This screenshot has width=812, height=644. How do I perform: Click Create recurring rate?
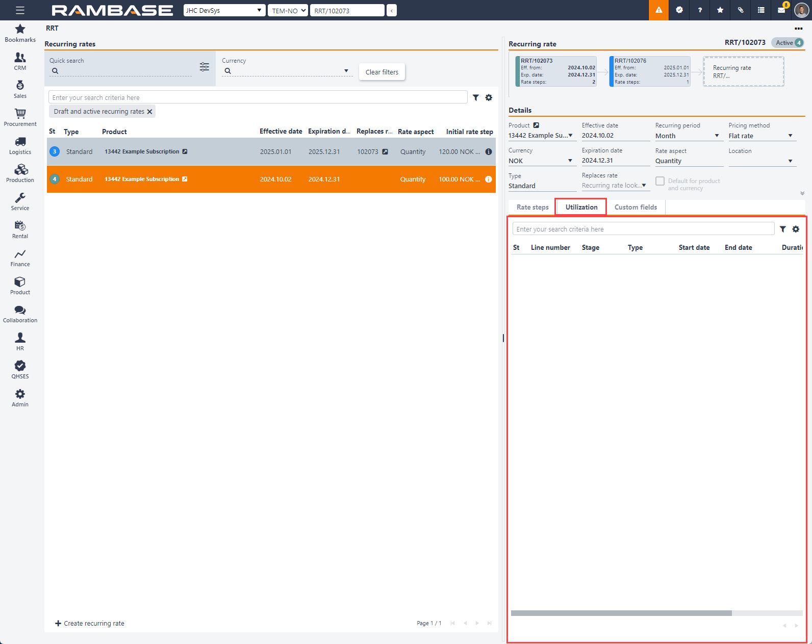tap(90, 623)
